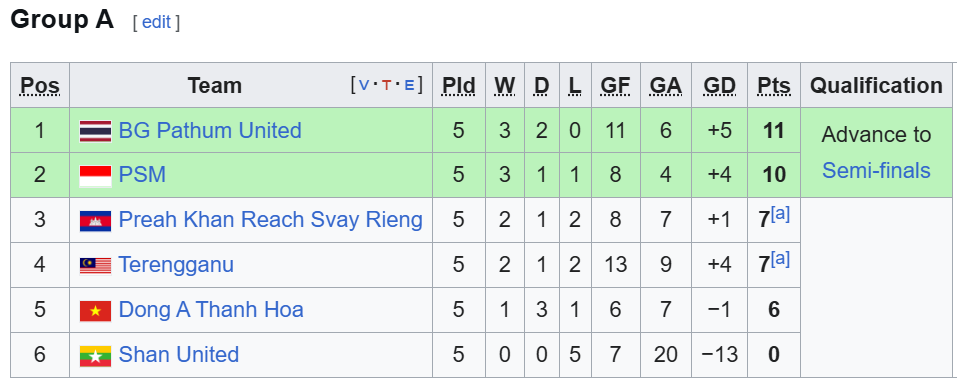
Task: Click the Indonesia flag beside PSM
Action: click(95, 176)
